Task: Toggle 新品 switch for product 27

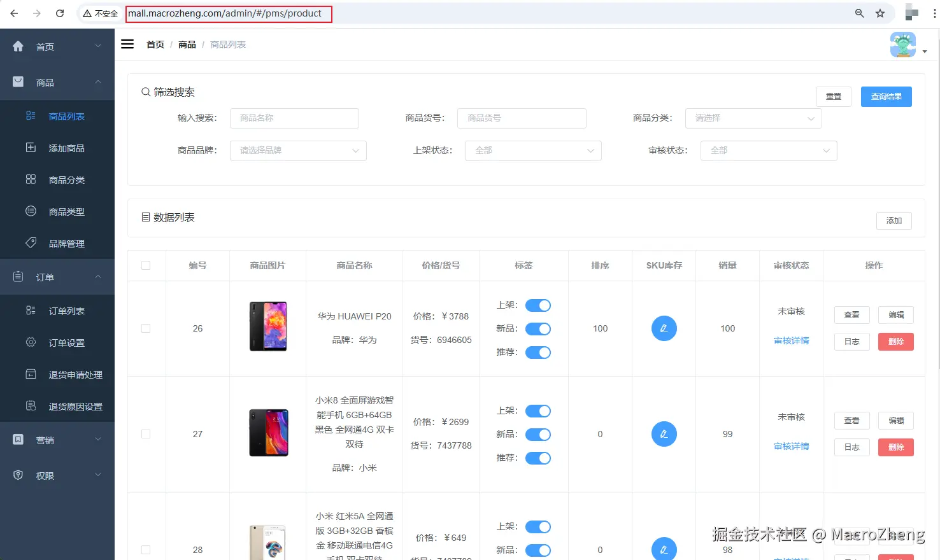Action: (x=538, y=435)
